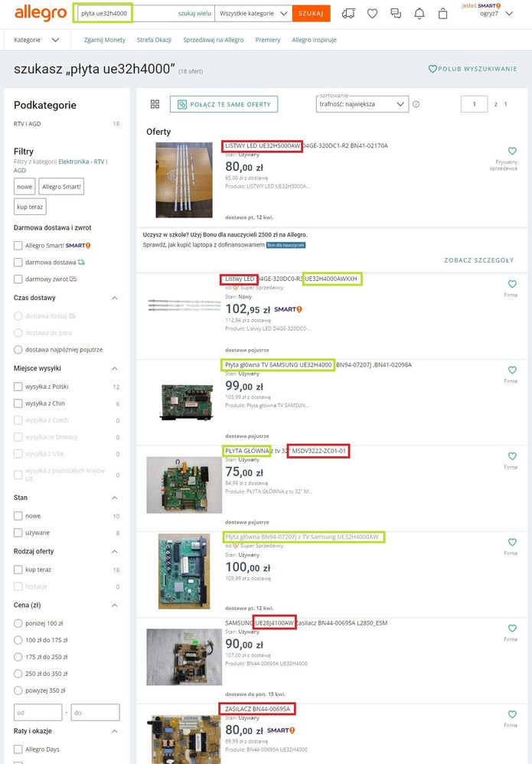Open Sprzedawaj na Allegro nav link
The image size is (532, 764).
click(x=214, y=40)
